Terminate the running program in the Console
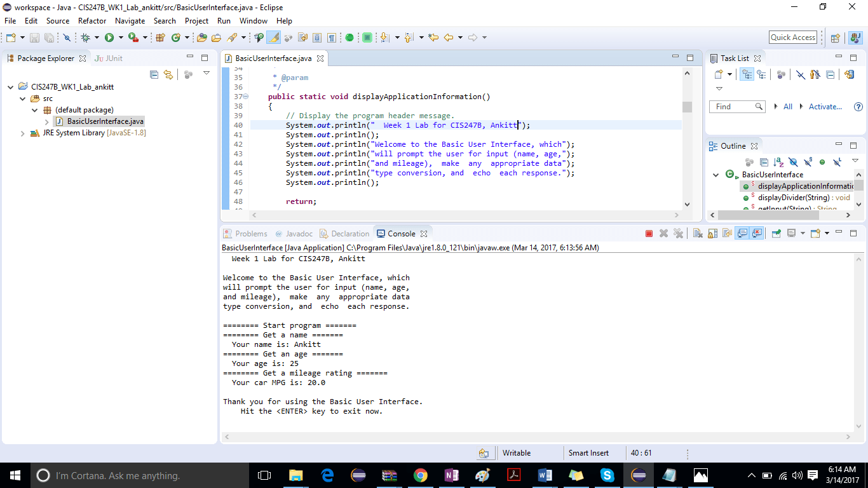The width and height of the screenshot is (868, 488). click(649, 233)
